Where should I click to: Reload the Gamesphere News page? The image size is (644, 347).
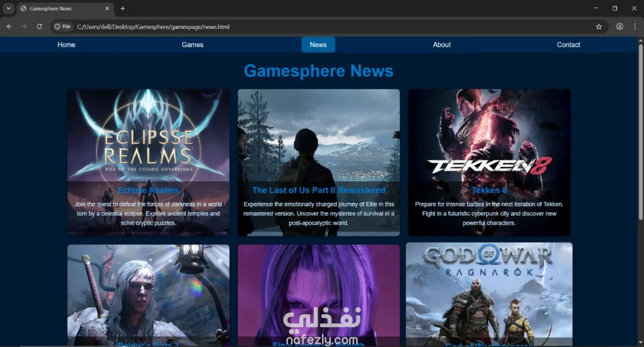39,27
